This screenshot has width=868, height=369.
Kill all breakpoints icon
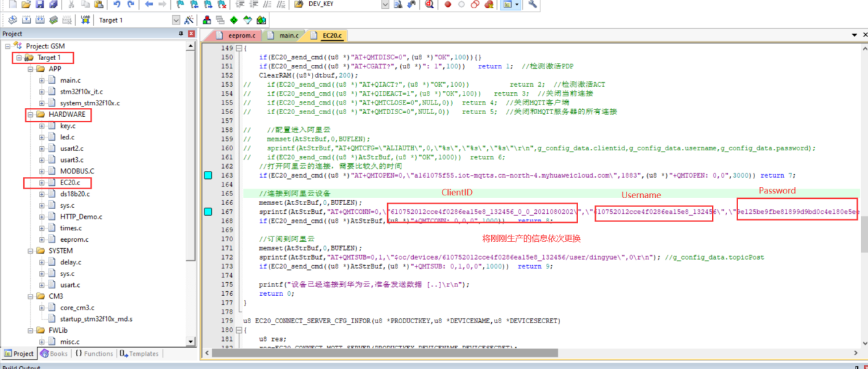pos(489,4)
